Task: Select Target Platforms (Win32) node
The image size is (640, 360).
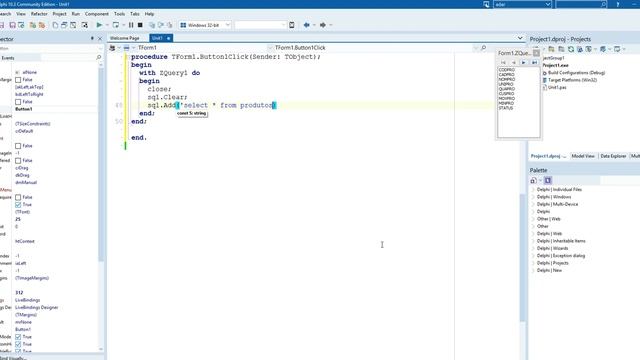Action: 572,80
